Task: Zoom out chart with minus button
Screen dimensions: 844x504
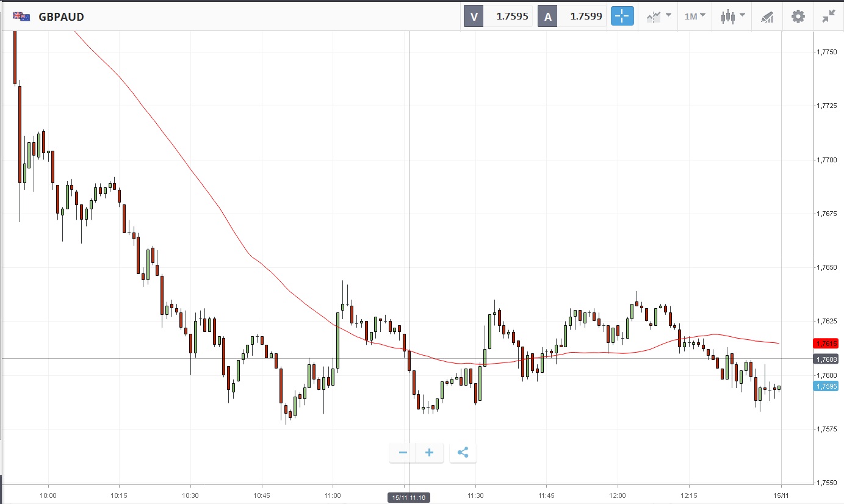Action: click(403, 453)
